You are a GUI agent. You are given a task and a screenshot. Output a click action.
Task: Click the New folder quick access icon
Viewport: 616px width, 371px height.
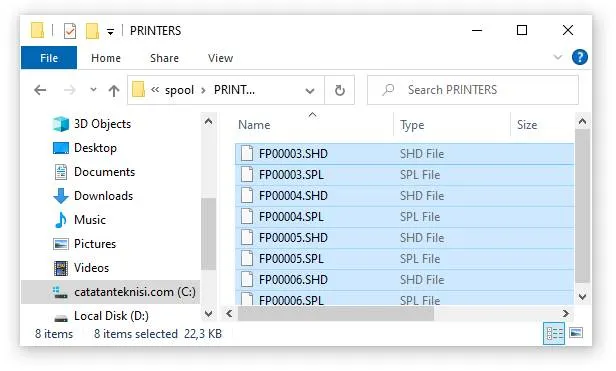(92, 31)
